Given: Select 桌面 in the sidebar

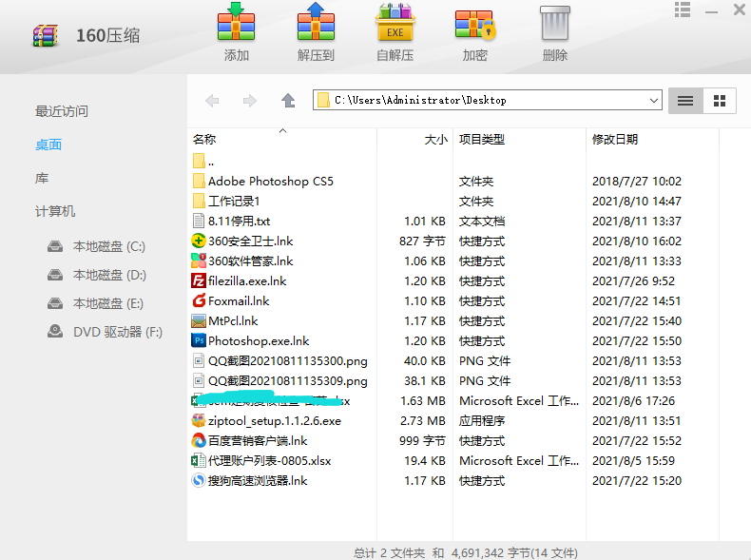Looking at the screenshot, I should click(48, 145).
